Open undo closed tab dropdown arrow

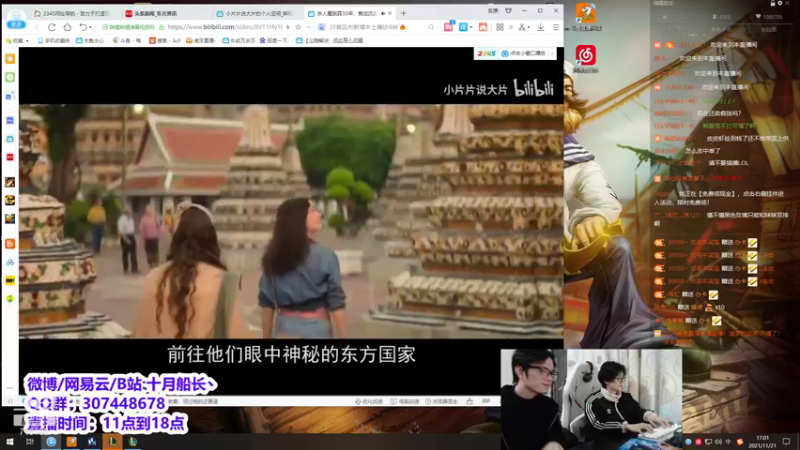click(90, 28)
